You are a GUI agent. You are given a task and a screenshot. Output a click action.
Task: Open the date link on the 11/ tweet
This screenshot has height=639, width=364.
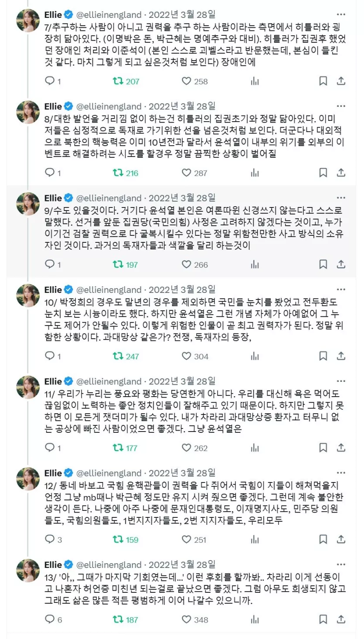[x=182, y=381]
